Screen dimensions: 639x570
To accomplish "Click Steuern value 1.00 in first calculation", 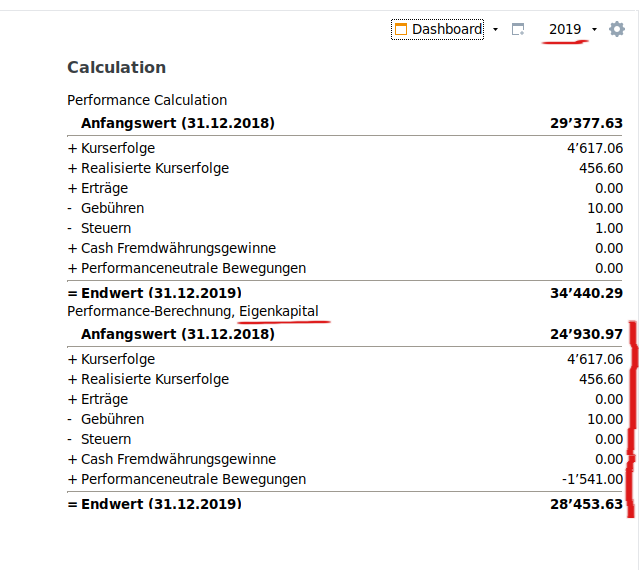I will pyautogui.click(x=609, y=228).
